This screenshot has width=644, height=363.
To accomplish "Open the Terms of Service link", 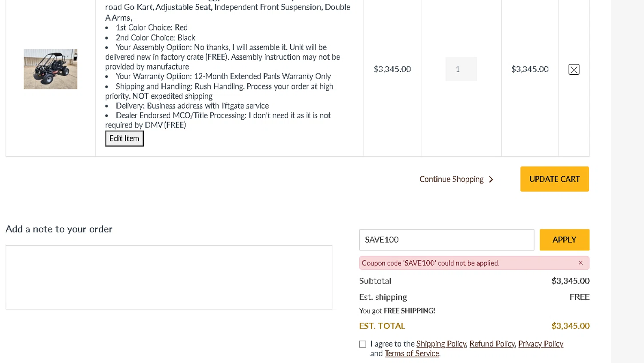I will [412, 354].
